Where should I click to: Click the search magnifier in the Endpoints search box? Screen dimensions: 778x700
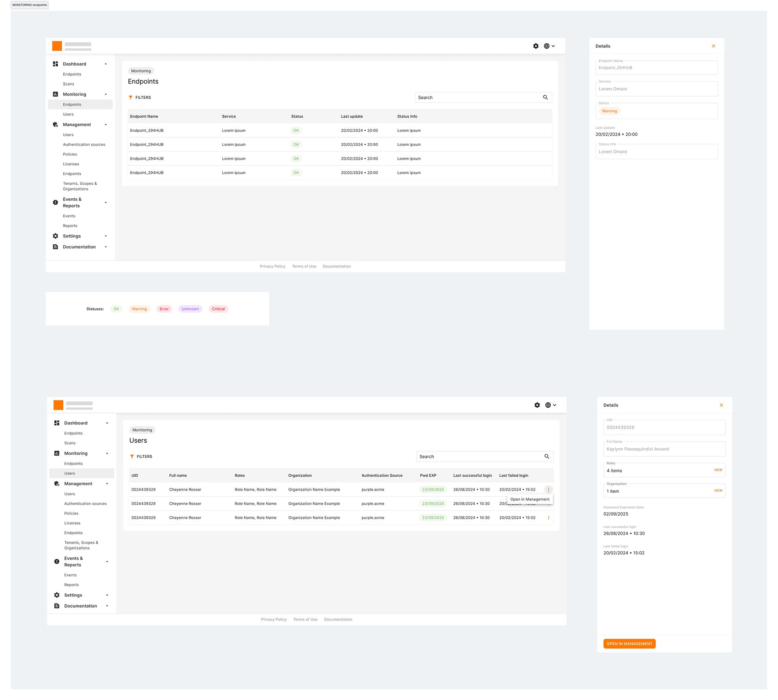coord(545,97)
